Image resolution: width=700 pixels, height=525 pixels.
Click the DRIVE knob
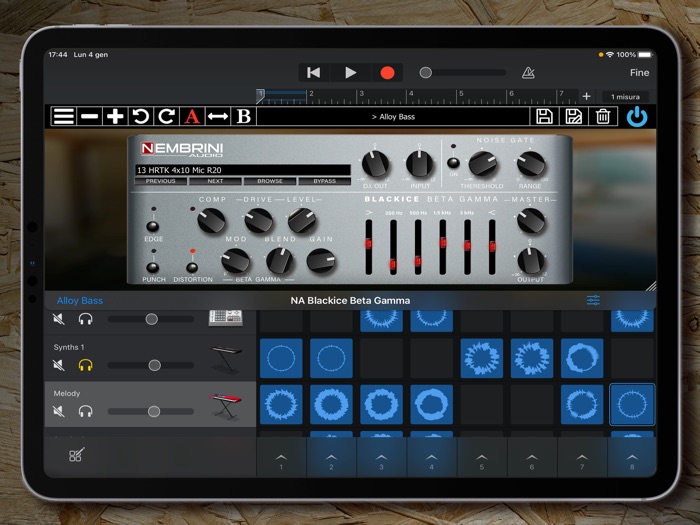(x=258, y=221)
